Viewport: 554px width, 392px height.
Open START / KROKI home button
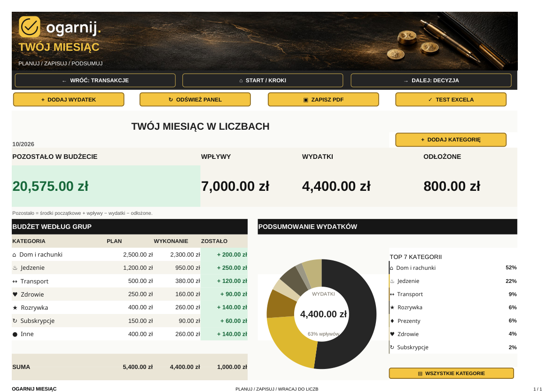point(263,80)
